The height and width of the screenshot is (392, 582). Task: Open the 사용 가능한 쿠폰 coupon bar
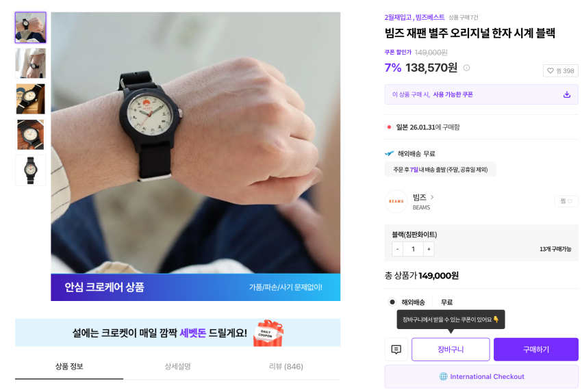481,94
